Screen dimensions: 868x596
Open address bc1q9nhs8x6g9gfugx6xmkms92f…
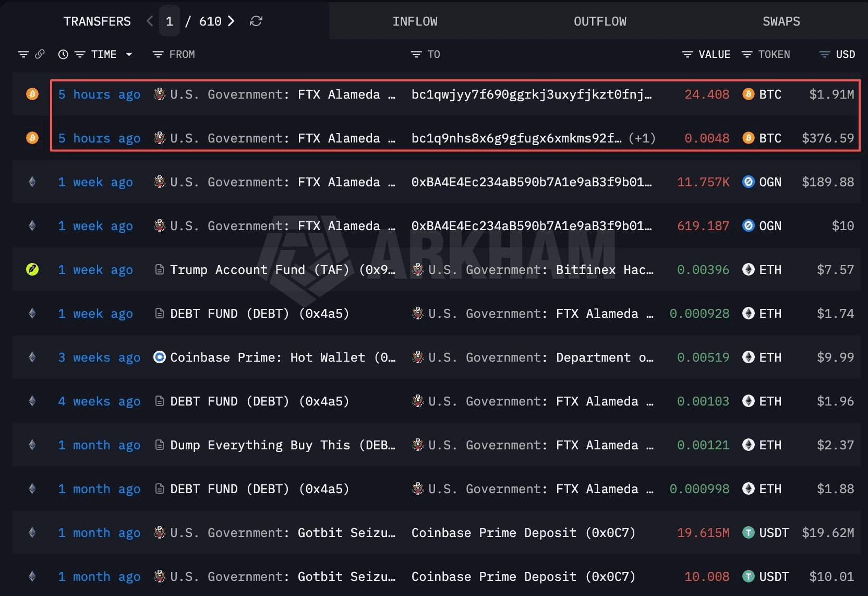(516, 138)
